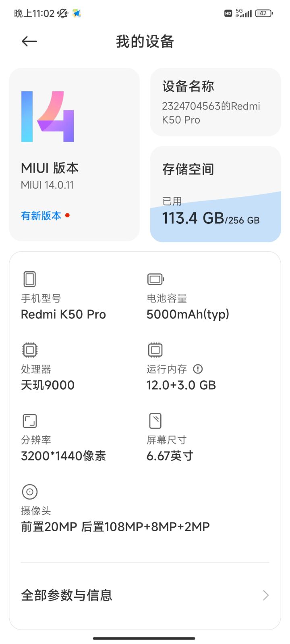Tap the running memory chip icon
Screen dimensions: 290x644
point(155,350)
